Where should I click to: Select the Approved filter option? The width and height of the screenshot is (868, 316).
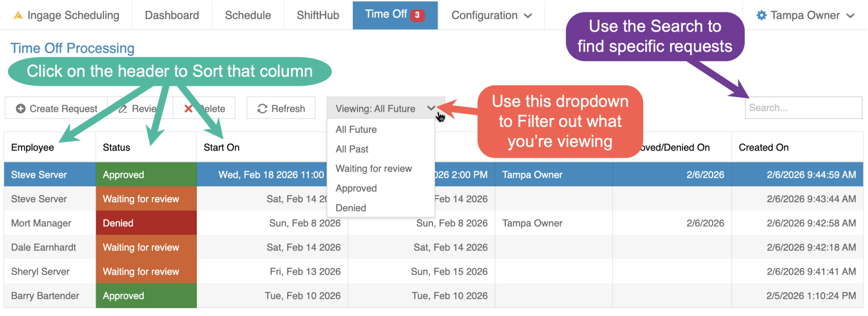tap(356, 188)
